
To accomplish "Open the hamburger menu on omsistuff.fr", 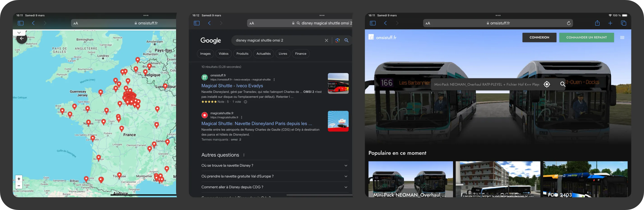I will pyautogui.click(x=622, y=38).
